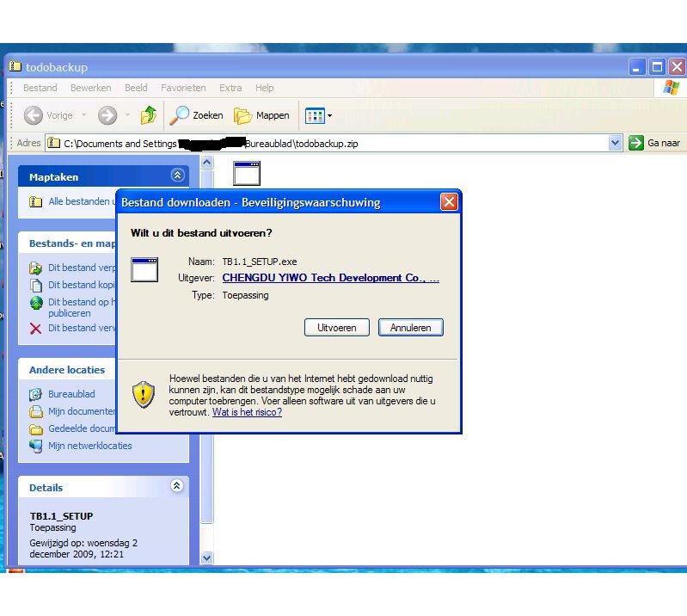This screenshot has height=616, width=687.
Task: Open the Bestand menu
Action: tap(40, 88)
